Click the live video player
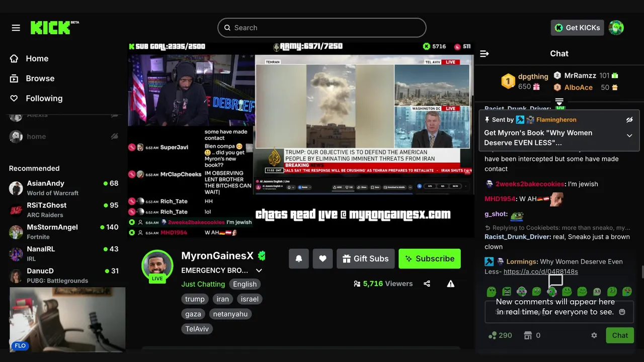 (301, 140)
